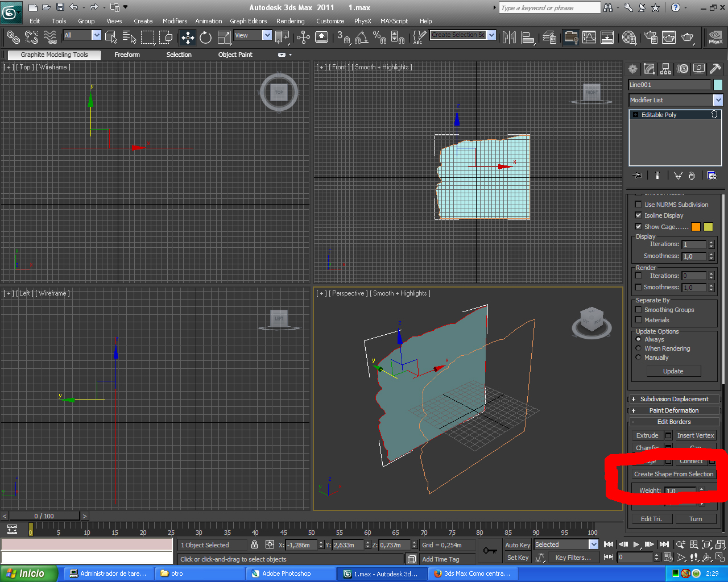
Task: Activate the Select and Scale tool
Action: coord(224,38)
